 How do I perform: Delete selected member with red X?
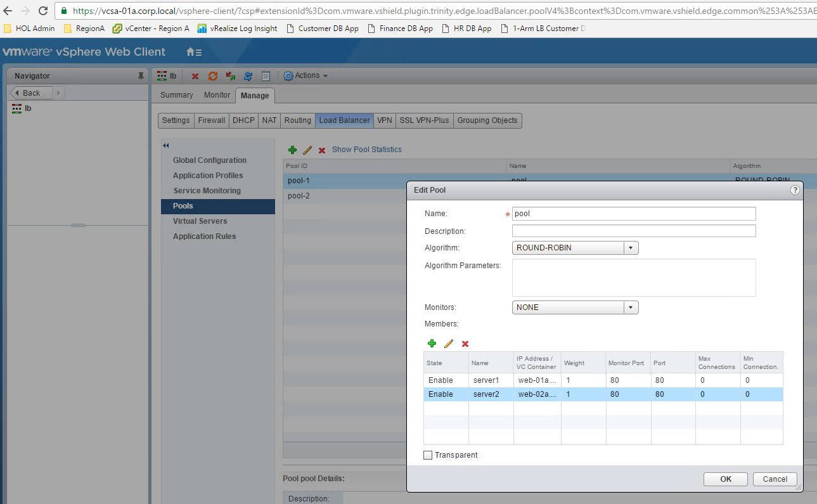465,344
